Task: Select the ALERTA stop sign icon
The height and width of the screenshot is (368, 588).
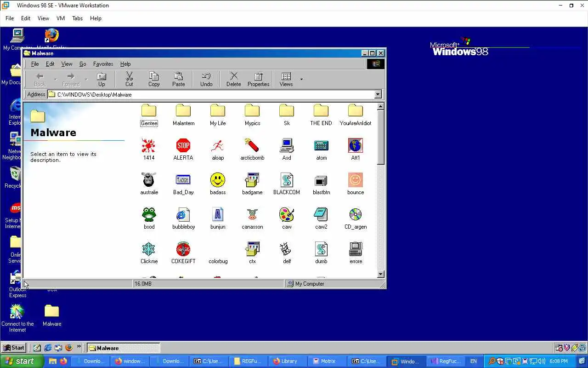Action: click(183, 145)
